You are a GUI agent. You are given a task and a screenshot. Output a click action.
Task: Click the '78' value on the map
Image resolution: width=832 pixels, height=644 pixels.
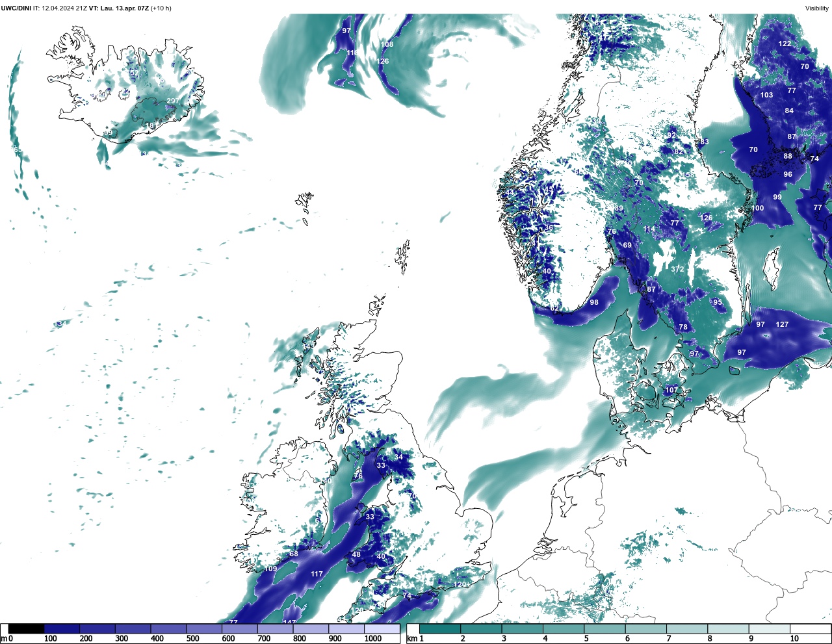[683, 327]
